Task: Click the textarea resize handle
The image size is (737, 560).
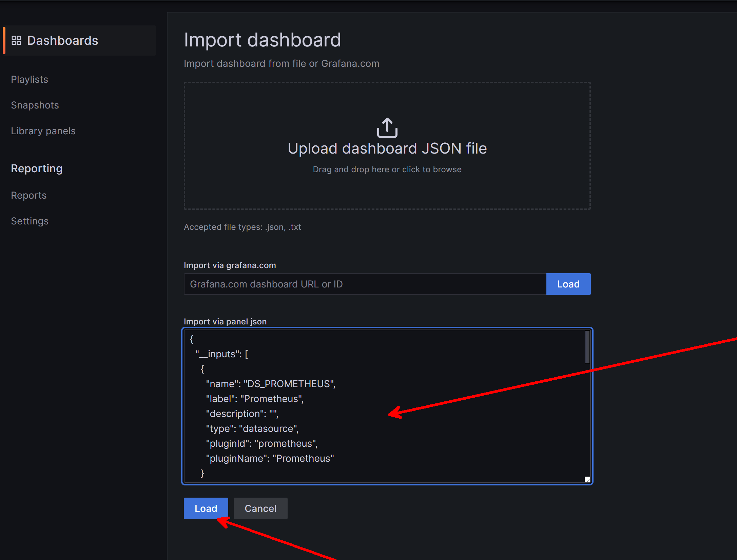Action: (587, 479)
